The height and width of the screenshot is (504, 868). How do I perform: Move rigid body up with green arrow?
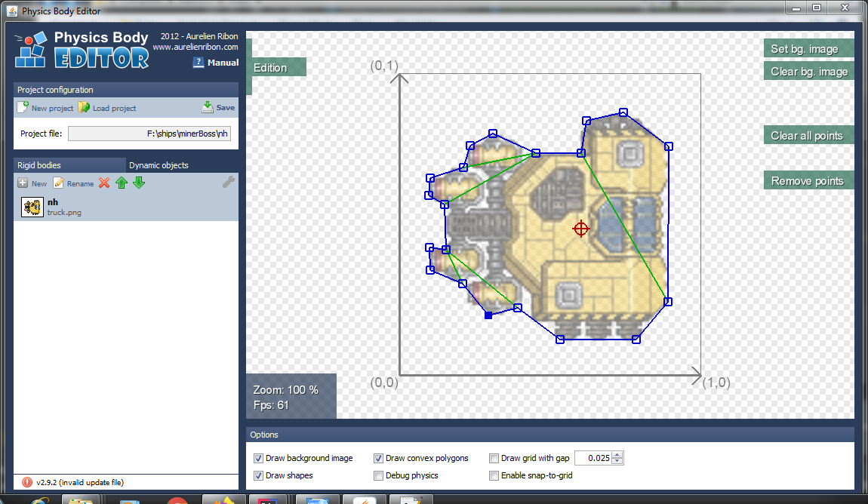122,183
